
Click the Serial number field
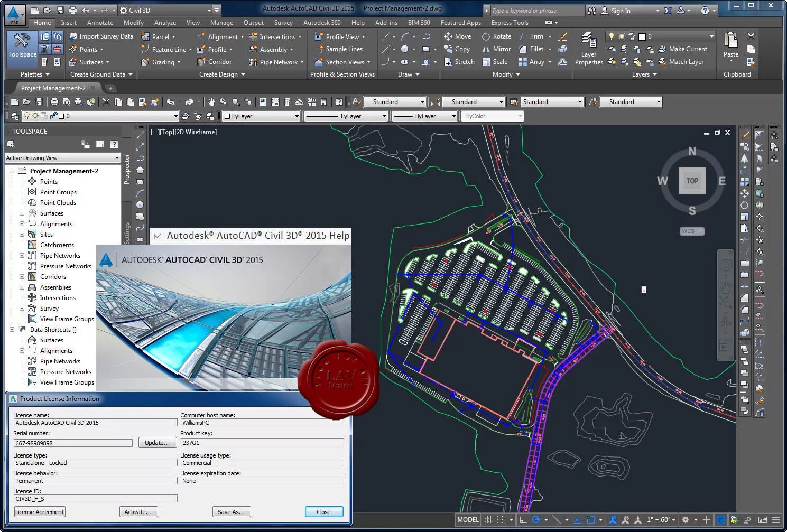73,443
